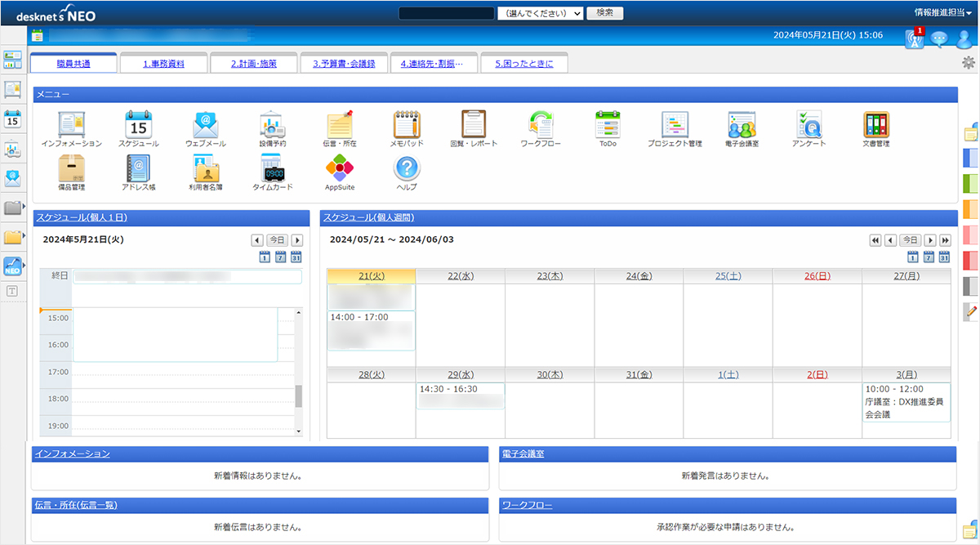
Task: Click the ヘルプ (Help) question mark icon
Action: pyautogui.click(x=406, y=168)
